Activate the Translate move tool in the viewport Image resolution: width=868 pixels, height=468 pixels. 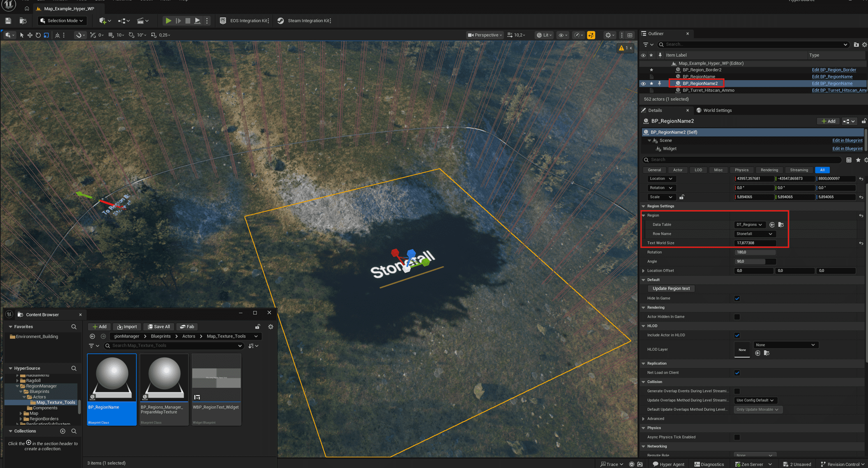(x=30, y=35)
